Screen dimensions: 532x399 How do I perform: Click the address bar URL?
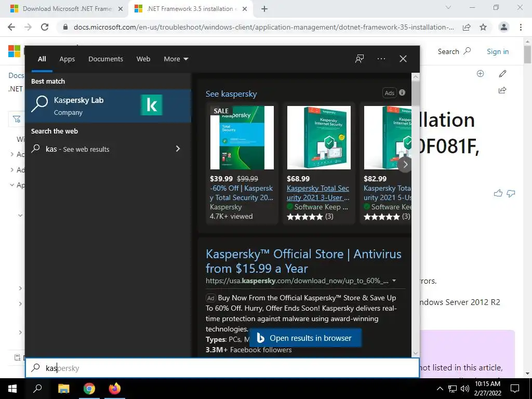263,27
